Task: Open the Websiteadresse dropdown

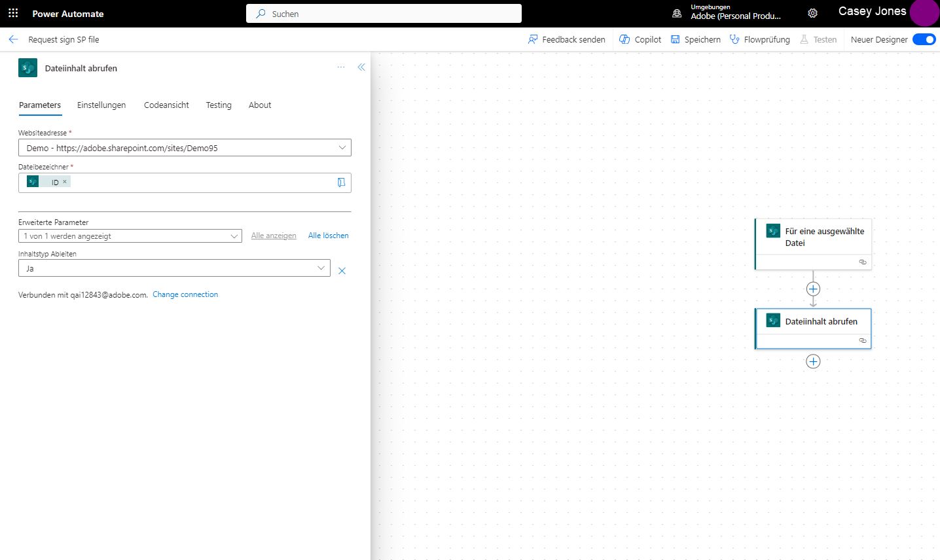Action: coord(342,147)
